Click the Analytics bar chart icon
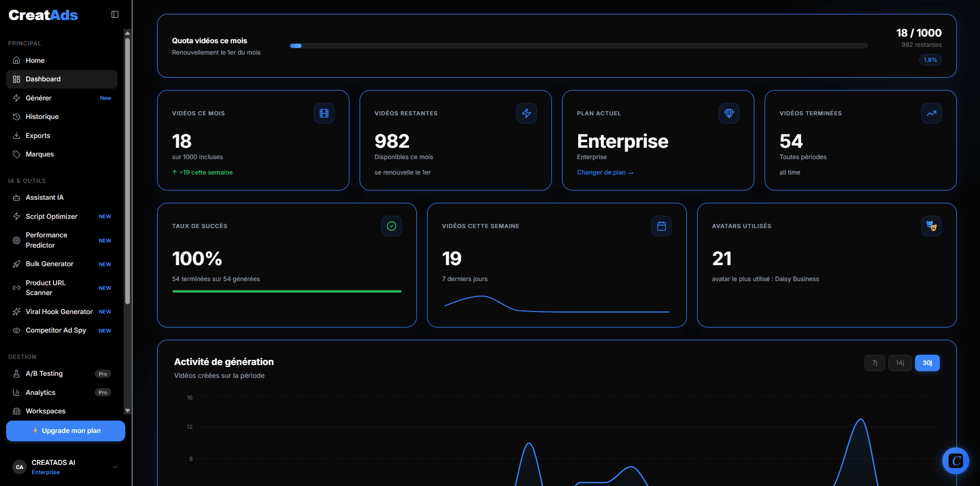This screenshot has width=980, height=486. coord(16,392)
